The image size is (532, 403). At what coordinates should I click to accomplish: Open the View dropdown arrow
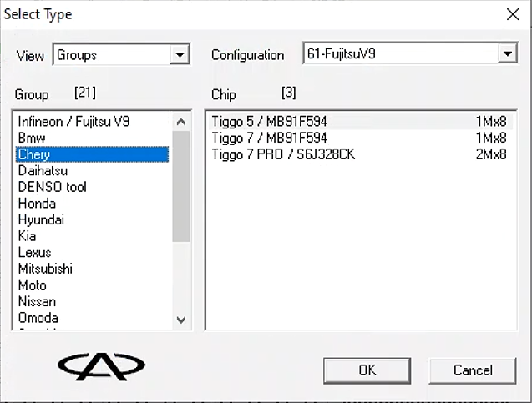pyautogui.click(x=180, y=54)
